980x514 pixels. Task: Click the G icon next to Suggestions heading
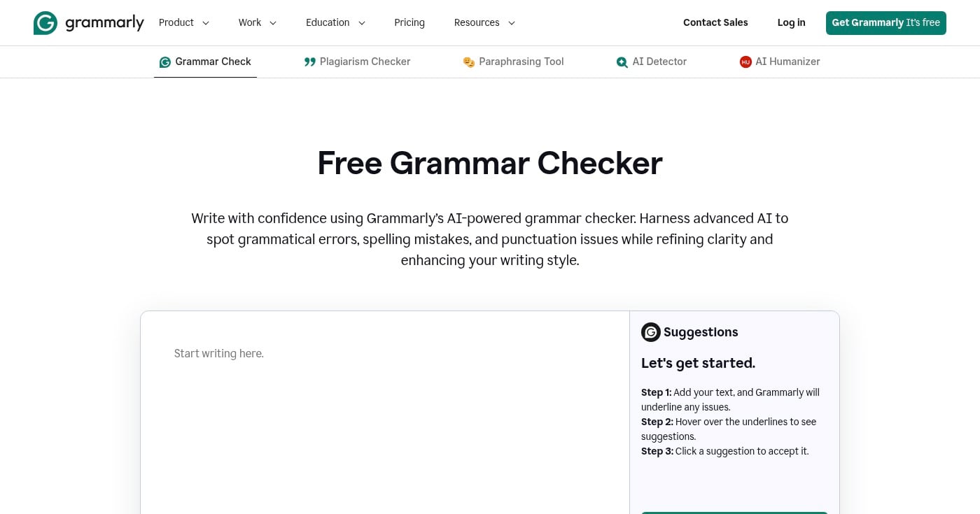click(651, 332)
